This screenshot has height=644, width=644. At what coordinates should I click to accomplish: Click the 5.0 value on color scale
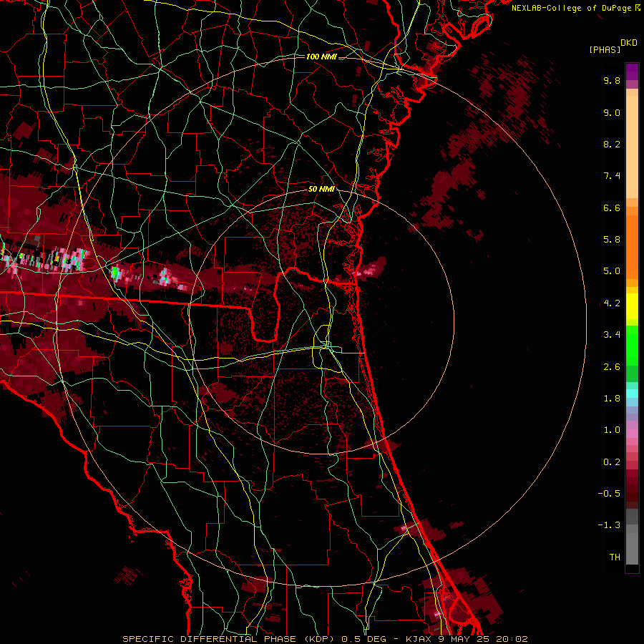pos(612,271)
